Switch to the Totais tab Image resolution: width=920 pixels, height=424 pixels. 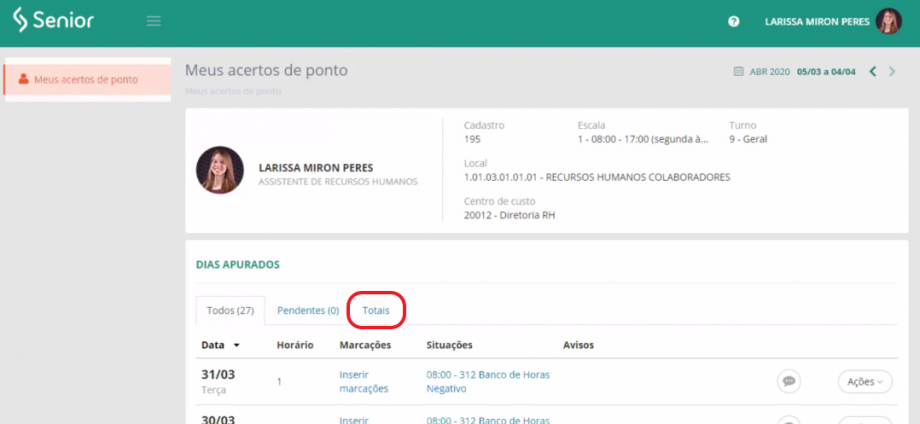click(x=376, y=311)
